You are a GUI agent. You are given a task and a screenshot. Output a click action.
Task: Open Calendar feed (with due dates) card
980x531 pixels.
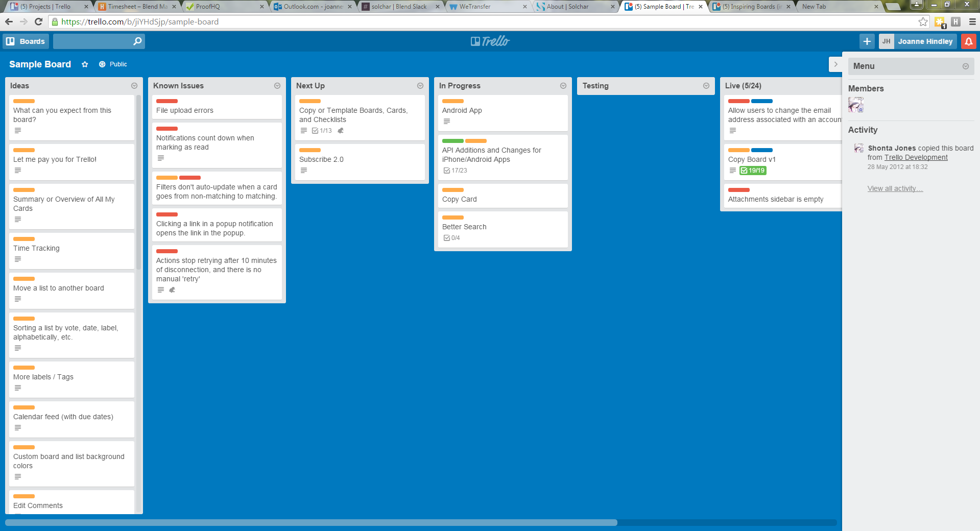pyautogui.click(x=71, y=419)
